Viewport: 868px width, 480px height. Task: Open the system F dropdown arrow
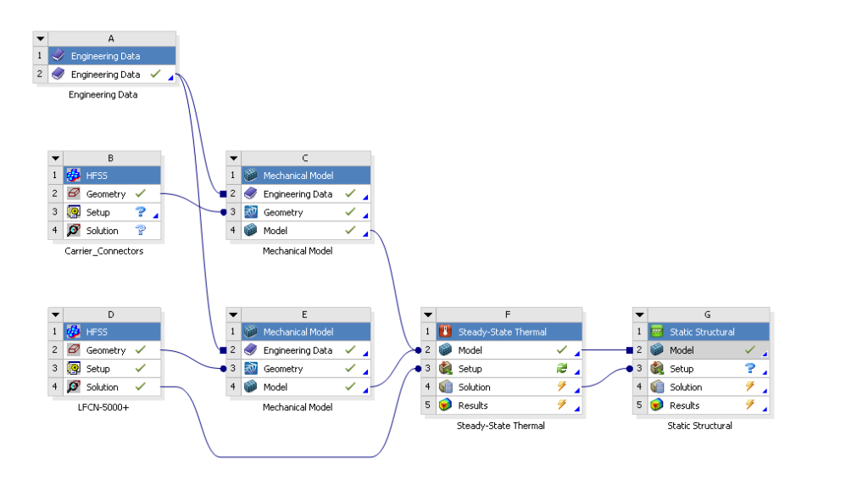(429, 314)
